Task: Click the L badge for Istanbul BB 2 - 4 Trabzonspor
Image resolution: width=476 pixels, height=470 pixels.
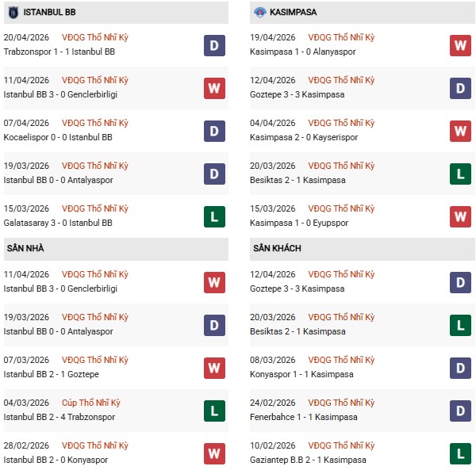Action: (214, 411)
